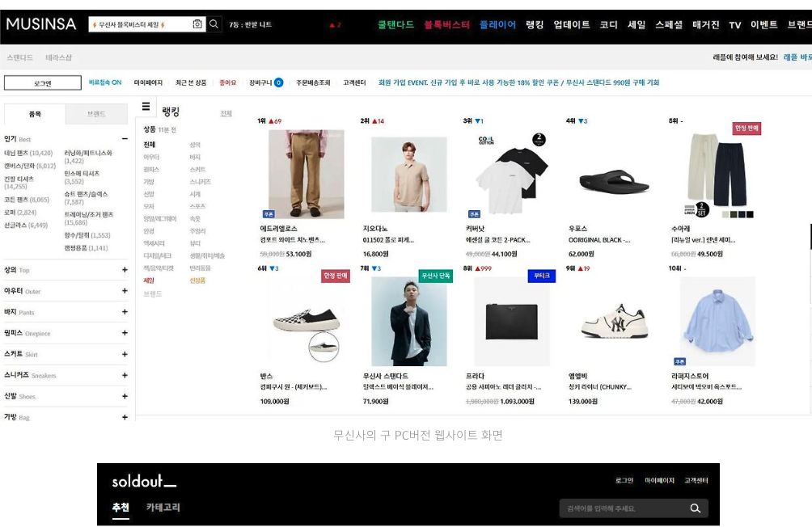Open the 우포스 black flip-flop thumbnail
The height and width of the screenshot is (527, 812).
pyautogui.click(x=614, y=182)
